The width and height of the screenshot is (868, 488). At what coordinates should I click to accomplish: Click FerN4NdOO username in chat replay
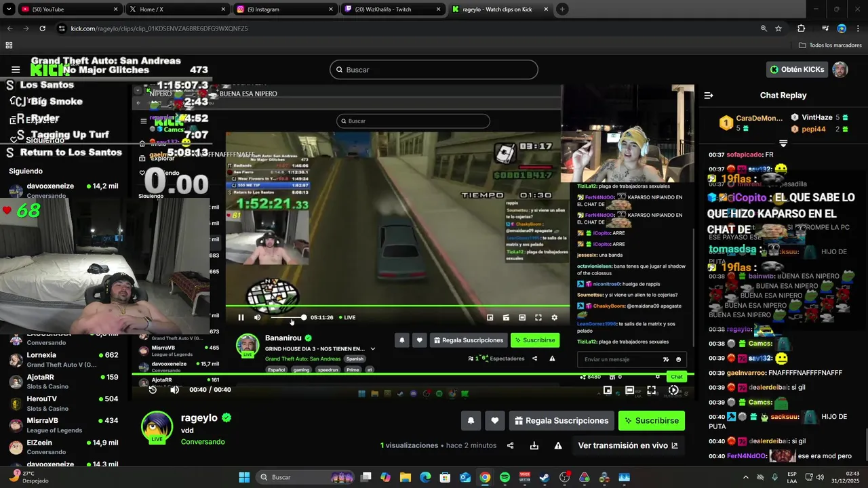coord(747,456)
